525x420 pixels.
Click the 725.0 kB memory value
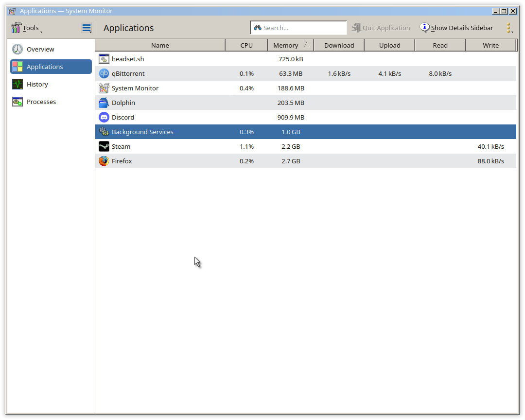coord(291,59)
